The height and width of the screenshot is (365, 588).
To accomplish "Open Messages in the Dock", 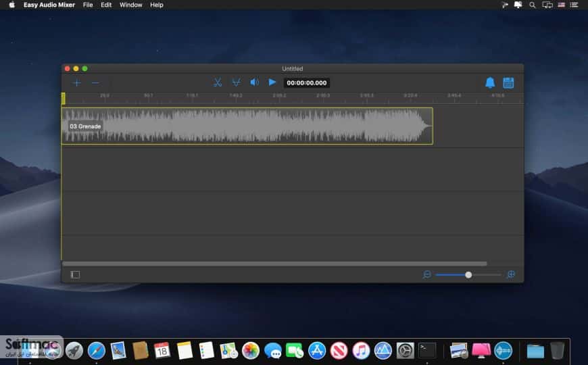I will [272, 351].
